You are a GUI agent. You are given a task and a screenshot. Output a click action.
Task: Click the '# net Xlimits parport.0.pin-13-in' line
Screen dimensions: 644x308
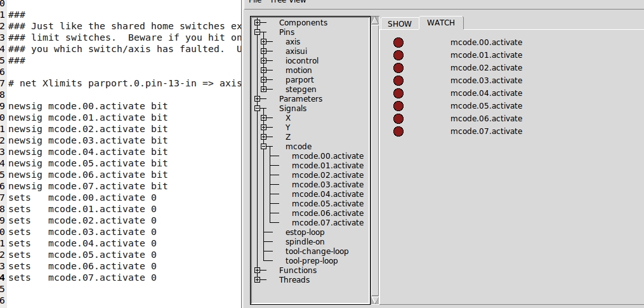pyautogui.click(x=124, y=83)
